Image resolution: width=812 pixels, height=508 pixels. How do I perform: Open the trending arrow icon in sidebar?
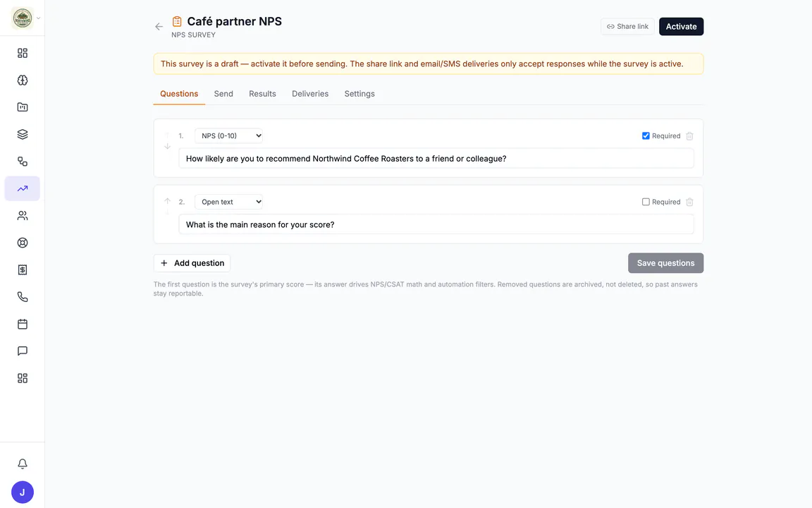click(x=23, y=188)
